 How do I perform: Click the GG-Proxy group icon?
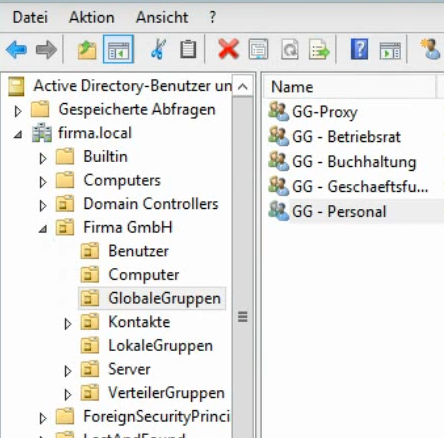pyautogui.click(x=278, y=111)
